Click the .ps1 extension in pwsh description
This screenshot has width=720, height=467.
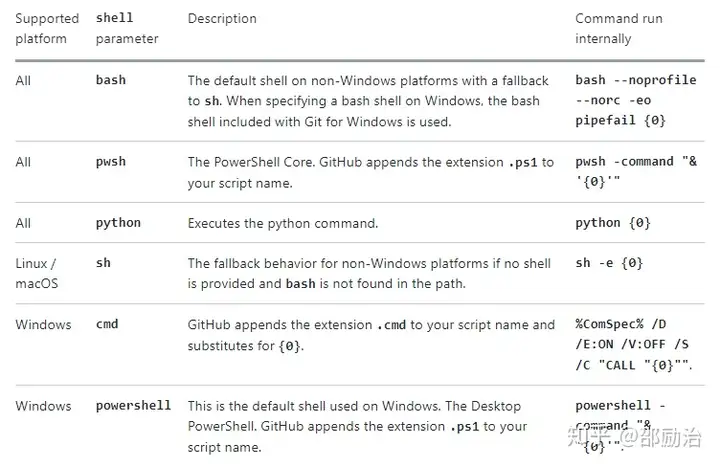(523, 163)
